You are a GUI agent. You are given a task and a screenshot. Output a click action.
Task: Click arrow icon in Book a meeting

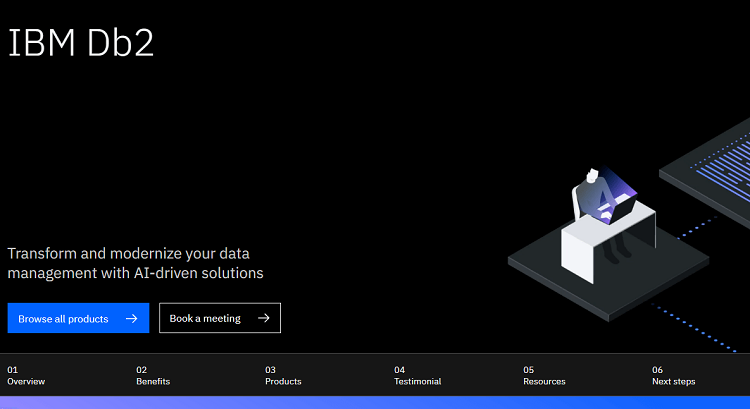click(264, 318)
